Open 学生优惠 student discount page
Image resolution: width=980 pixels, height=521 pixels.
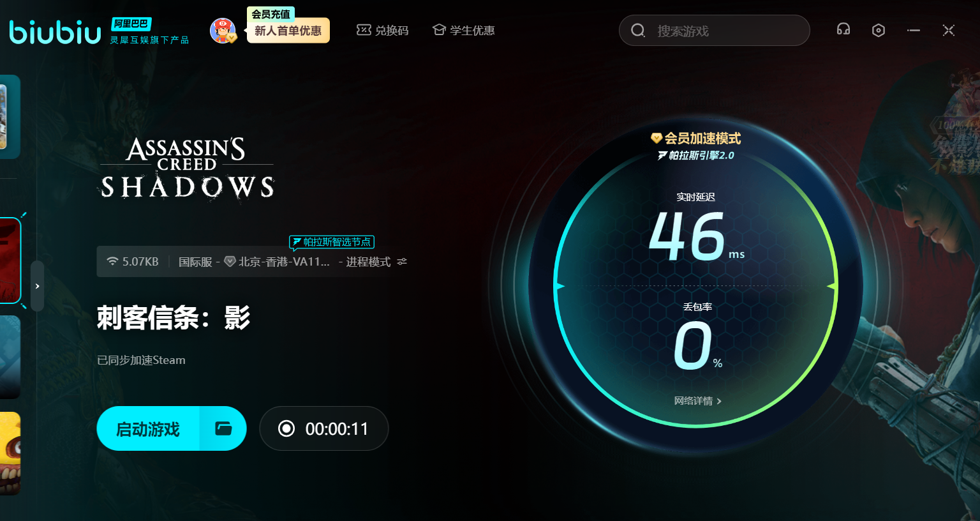pos(464,30)
